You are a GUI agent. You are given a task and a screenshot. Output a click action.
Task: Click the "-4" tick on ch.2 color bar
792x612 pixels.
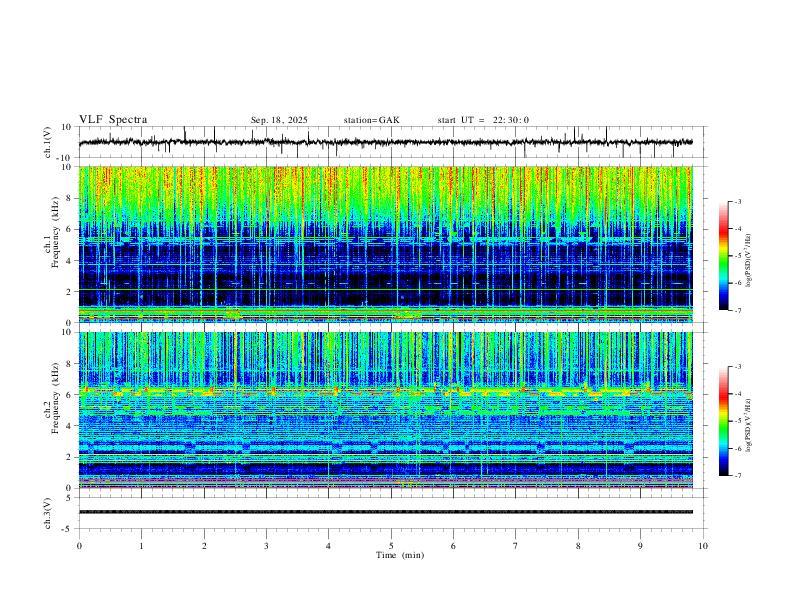[x=737, y=394]
